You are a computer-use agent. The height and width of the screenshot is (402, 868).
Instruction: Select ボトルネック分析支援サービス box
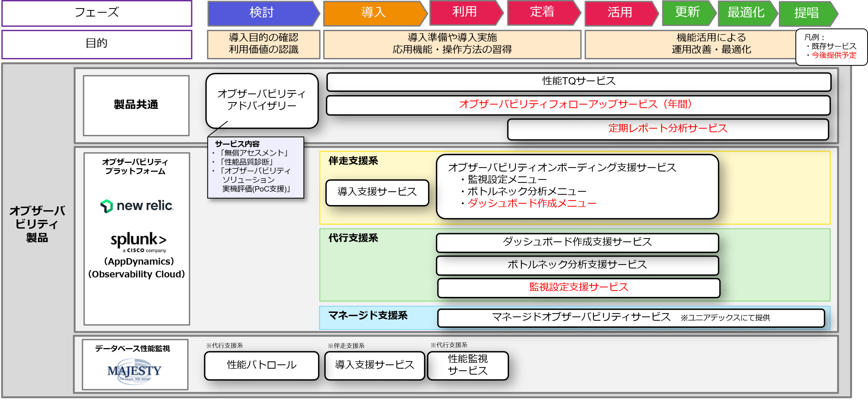(x=577, y=265)
